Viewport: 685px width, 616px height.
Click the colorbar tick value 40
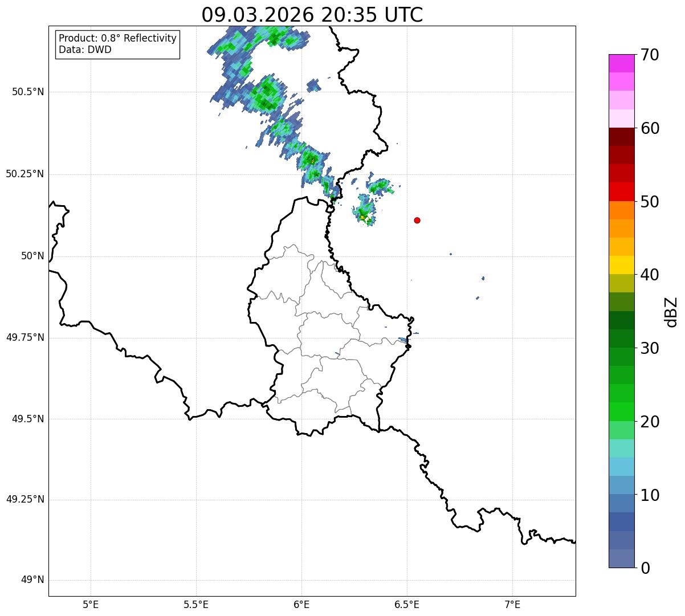point(650,275)
